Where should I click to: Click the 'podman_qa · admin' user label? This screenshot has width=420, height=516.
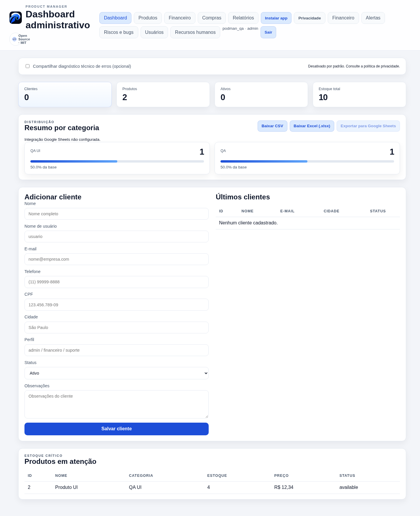[x=240, y=29]
